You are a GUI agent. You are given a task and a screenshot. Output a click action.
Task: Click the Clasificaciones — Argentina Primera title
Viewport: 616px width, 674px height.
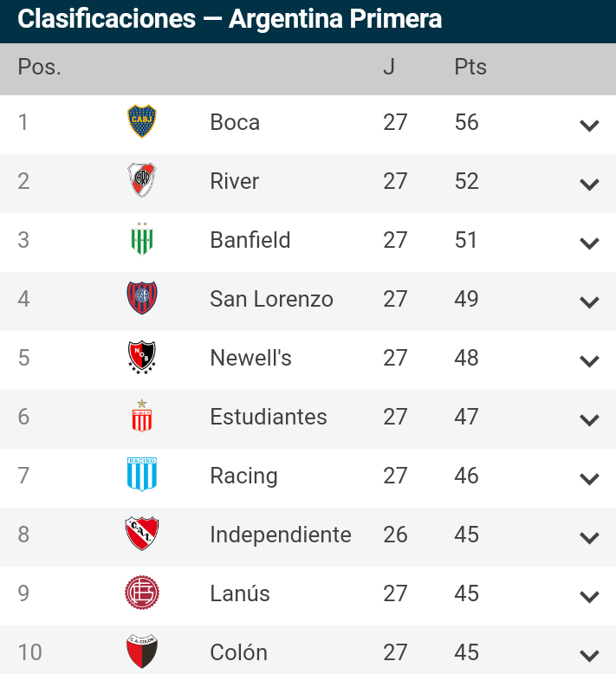[230, 19]
